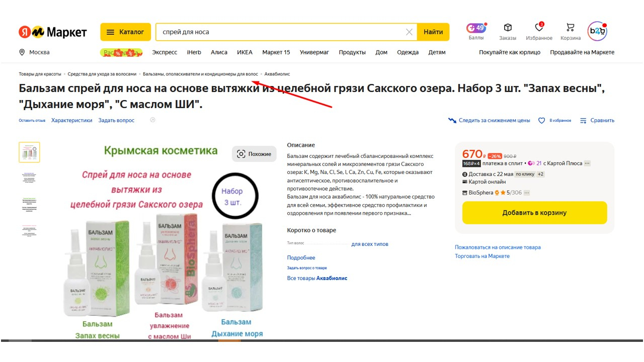Toggle Сравнить comparison for this product
The height and width of the screenshot is (362, 644).
597,121
